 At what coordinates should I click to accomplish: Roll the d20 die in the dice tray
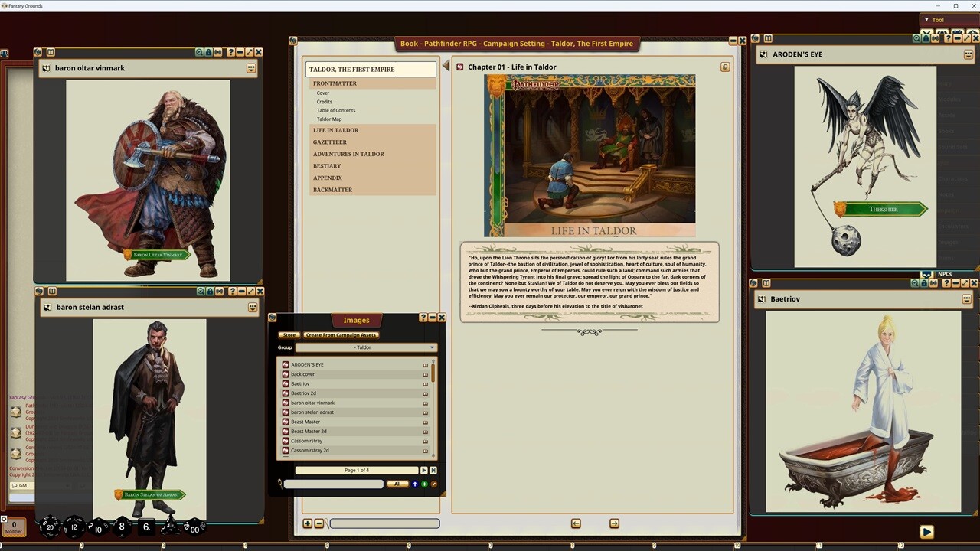(x=50, y=527)
